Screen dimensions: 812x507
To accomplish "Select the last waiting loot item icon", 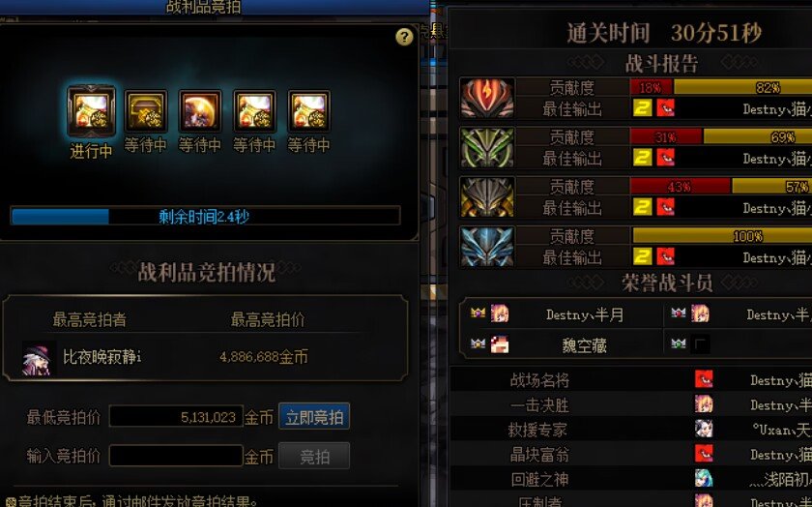I will pos(308,111).
